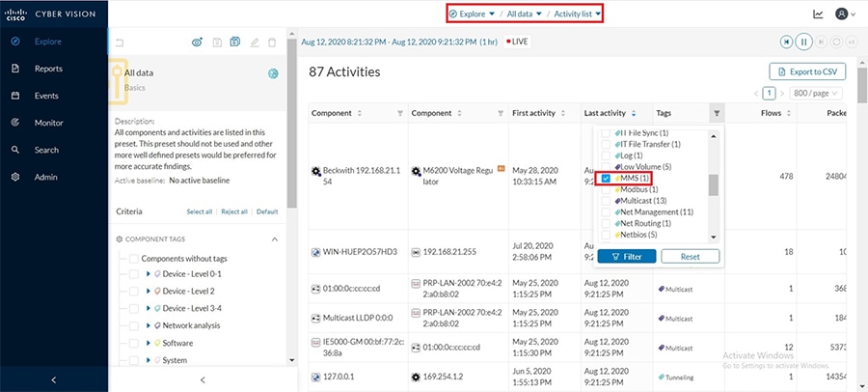Open the All data breadcrumb dropdown

(525, 14)
